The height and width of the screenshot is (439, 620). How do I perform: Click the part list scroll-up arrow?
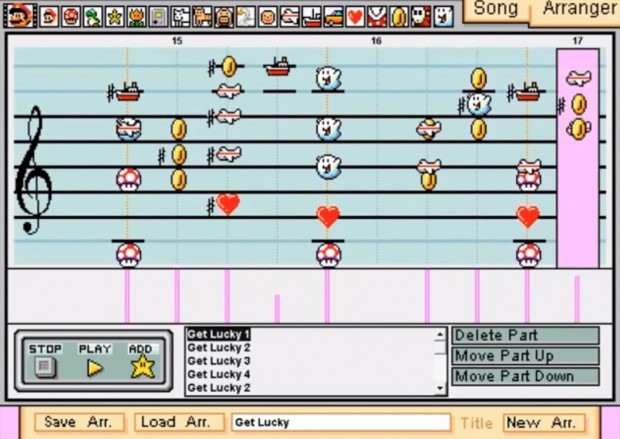pyautogui.click(x=440, y=335)
